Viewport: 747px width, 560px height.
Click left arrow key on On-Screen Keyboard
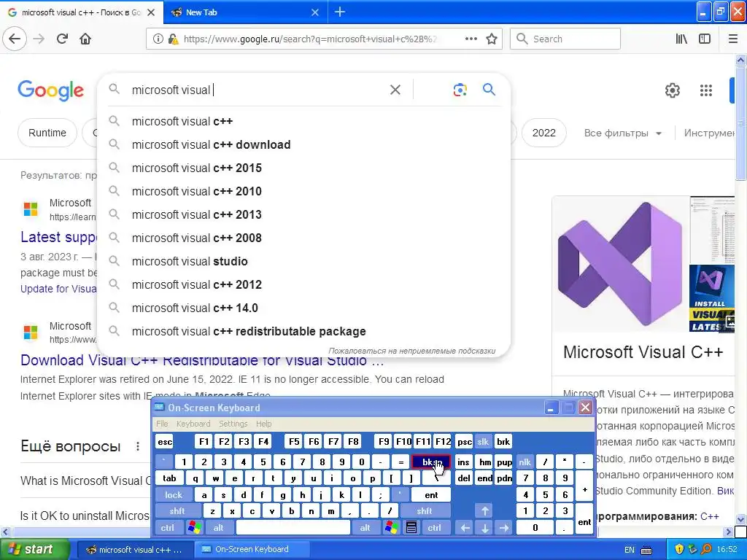[465, 528]
